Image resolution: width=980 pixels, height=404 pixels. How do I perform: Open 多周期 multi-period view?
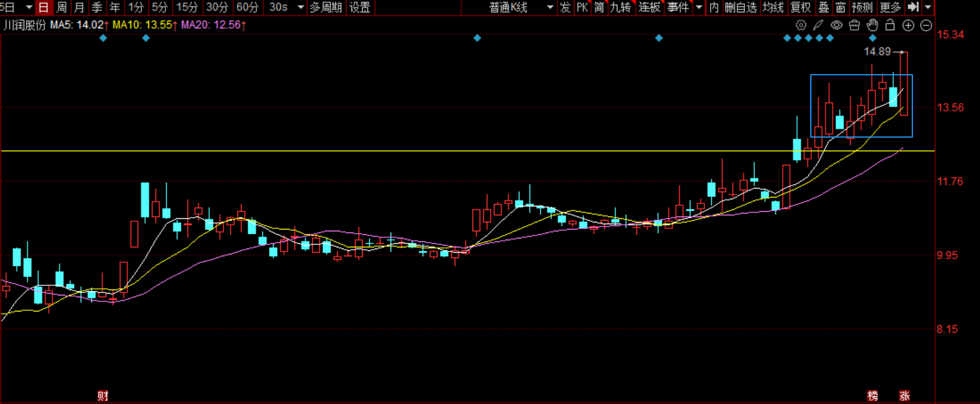point(326,7)
